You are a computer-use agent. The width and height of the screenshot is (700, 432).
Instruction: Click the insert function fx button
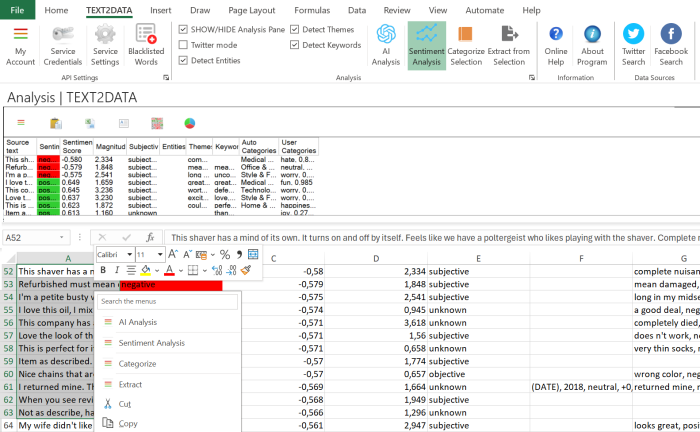pyautogui.click(x=150, y=237)
